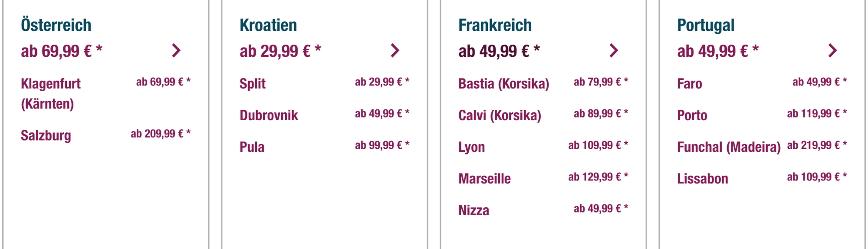Select the Kroatien country heading

268,25
